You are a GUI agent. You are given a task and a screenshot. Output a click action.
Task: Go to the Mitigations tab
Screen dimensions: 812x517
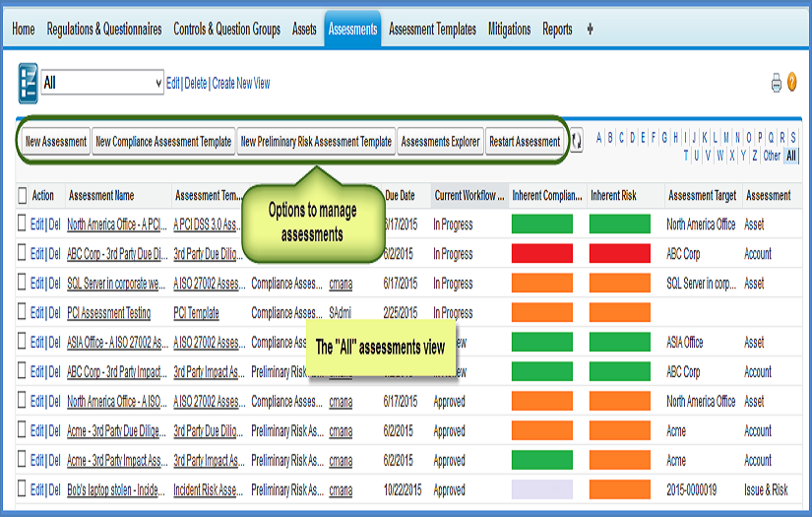pyautogui.click(x=509, y=29)
